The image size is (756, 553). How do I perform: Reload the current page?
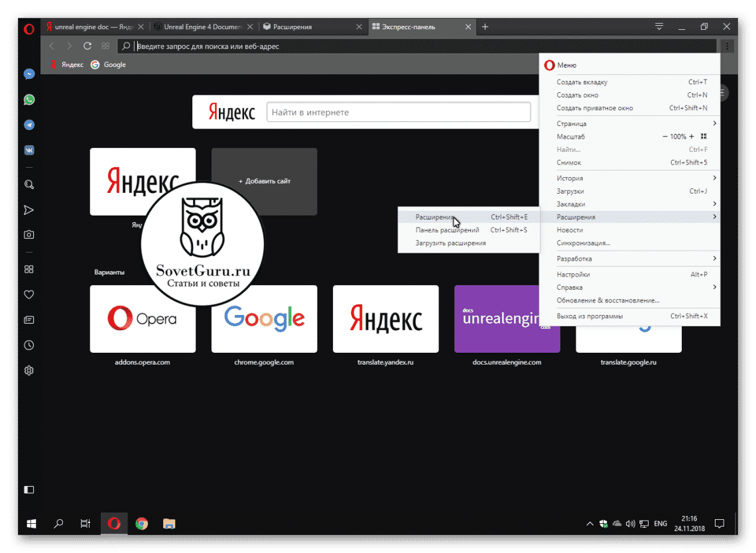point(88,46)
